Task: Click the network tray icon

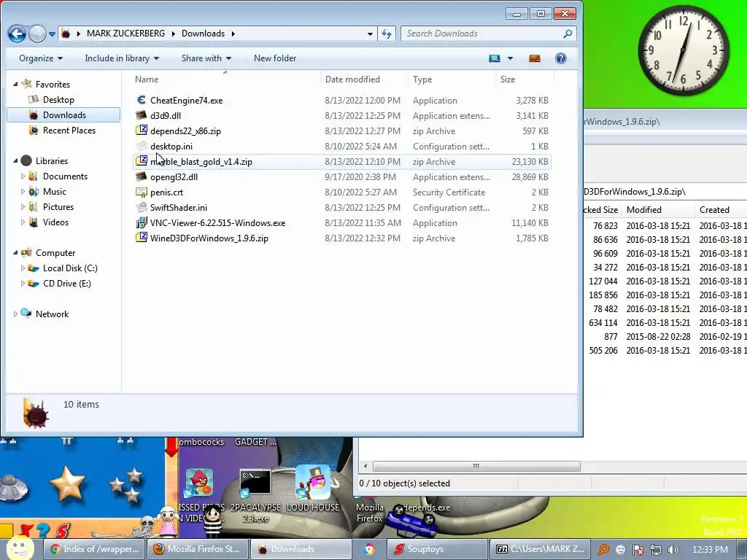Action: (x=656, y=550)
